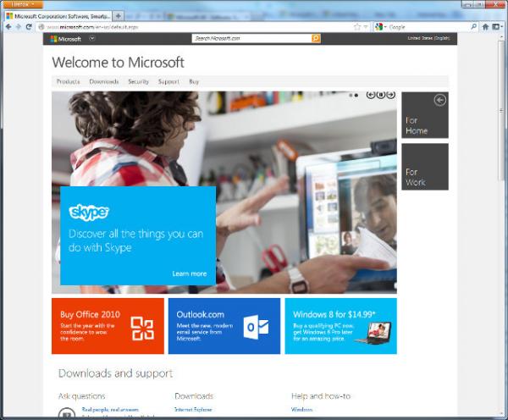This screenshot has height=420, width=508.
Task: Open the Security menu item
Action: tap(138, 81)
